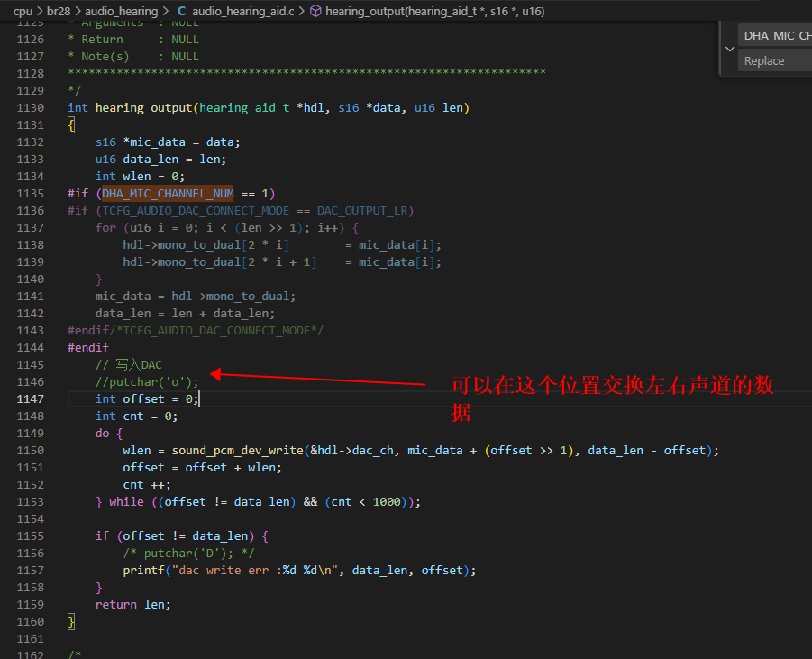The height and width of the screenshot is (659, 812).
Task: Click "int wlen = 0;" declaration
Action: point(140,176)
